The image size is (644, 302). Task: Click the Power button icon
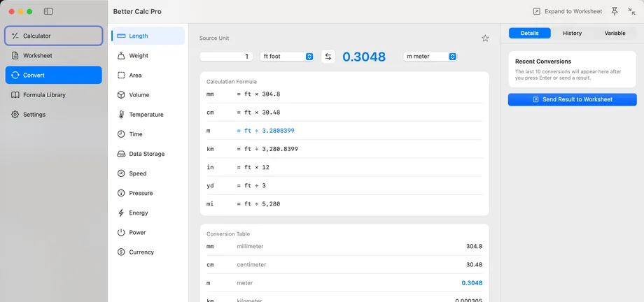(x=121, y=232)
